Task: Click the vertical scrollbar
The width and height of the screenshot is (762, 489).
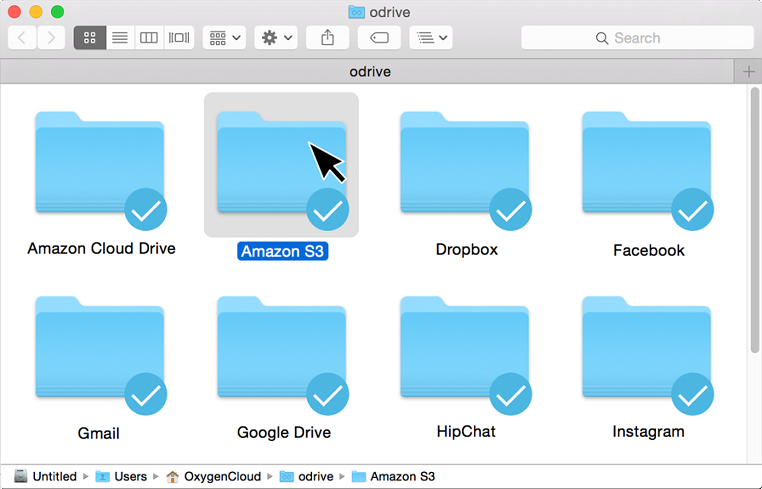Action: tap(754, 220)
